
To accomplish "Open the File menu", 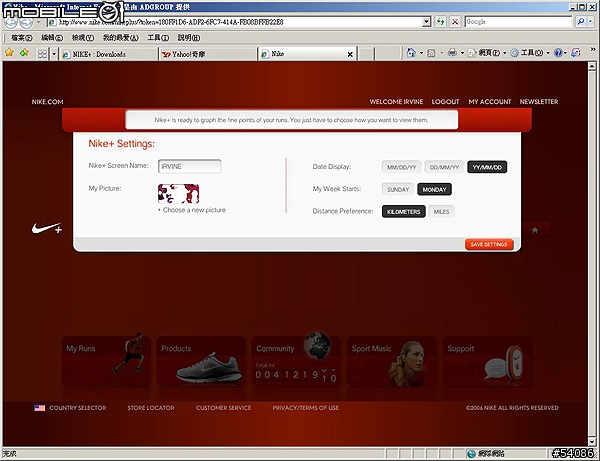I will click(x=21, y=37).
